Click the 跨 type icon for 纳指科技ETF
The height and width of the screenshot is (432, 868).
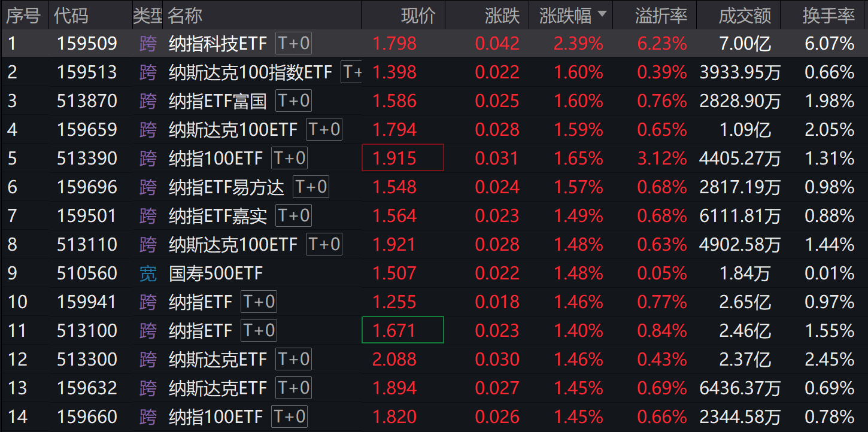[148, 44]
